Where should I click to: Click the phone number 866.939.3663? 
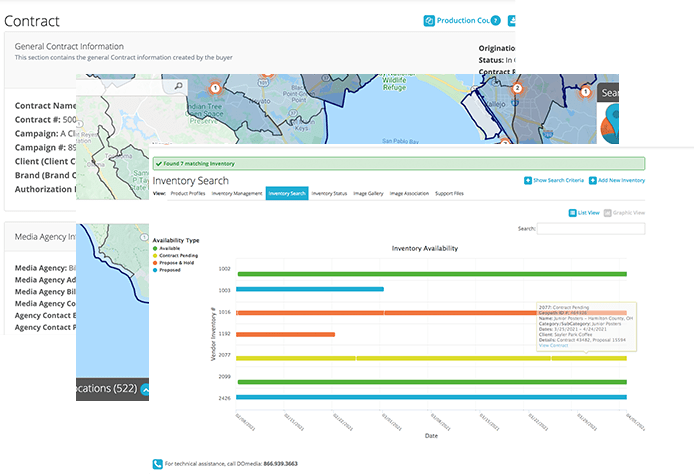281,464
